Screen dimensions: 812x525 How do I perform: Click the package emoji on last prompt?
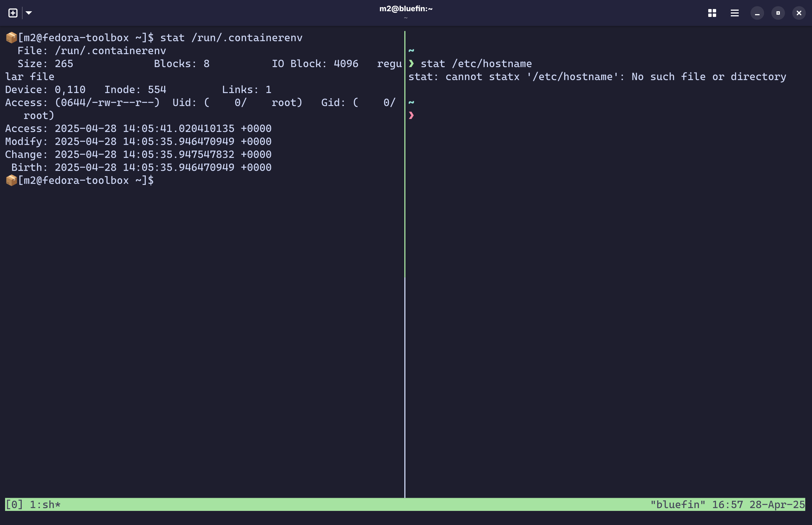[x=11, y=180]
